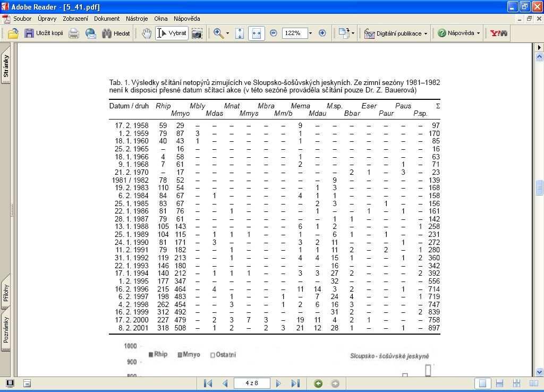Save a copy with Uložit kopii
This screenshot has width=544, height=392.
[44, 33]
